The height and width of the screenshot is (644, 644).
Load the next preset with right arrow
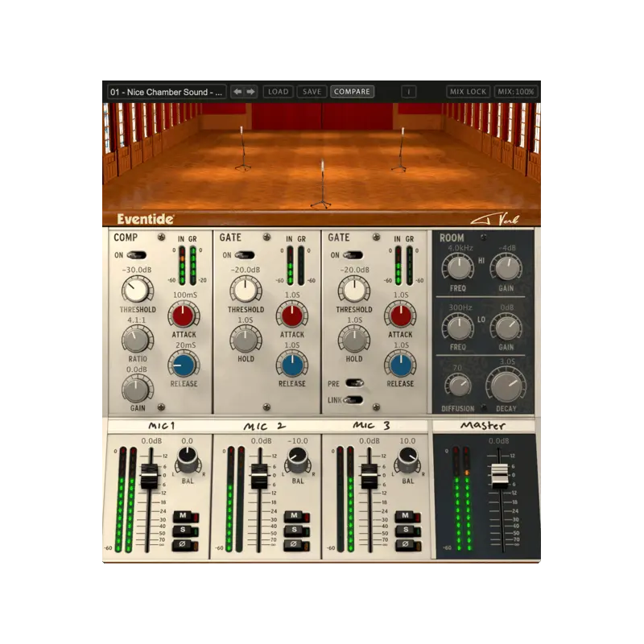250,92
